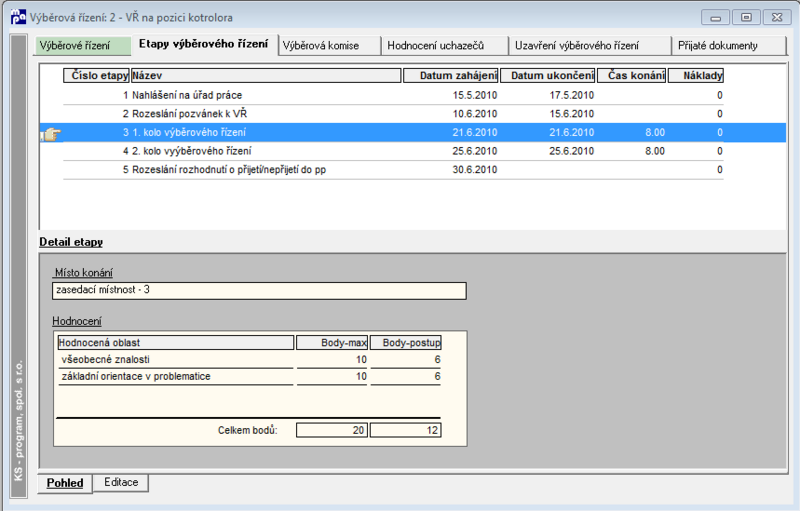This screenshot has width=800, height=511.
Task: Click end date 17.5.2010
Action: (571, 95)
